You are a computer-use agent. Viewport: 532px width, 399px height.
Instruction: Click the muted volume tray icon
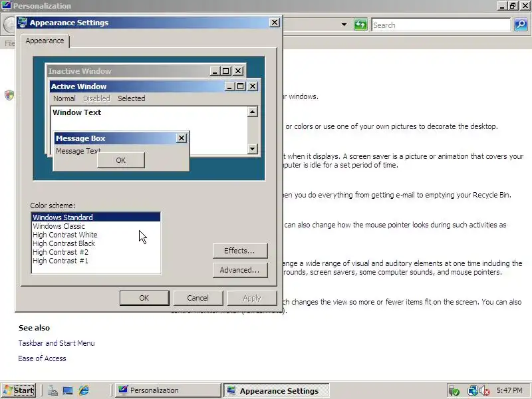click(x=485, y=391)
